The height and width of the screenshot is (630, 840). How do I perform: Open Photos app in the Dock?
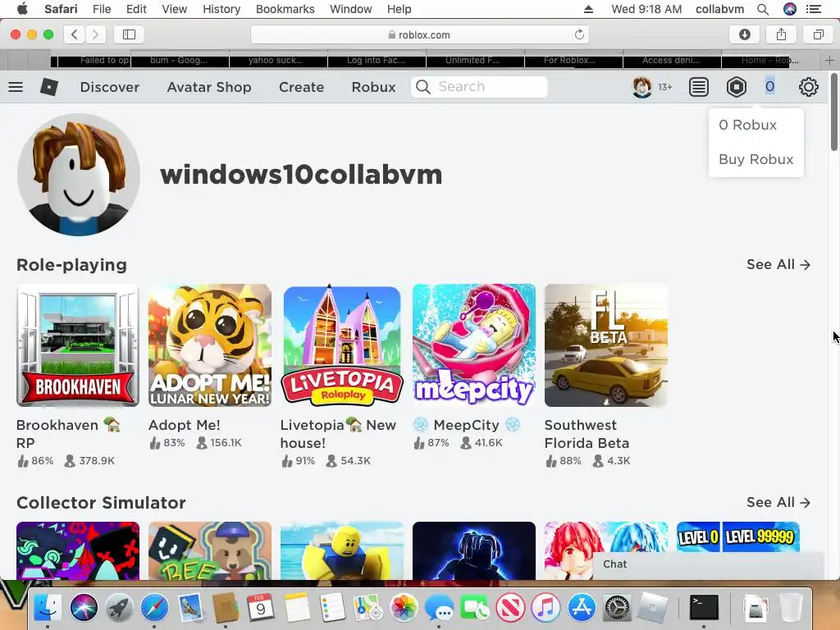404,608
